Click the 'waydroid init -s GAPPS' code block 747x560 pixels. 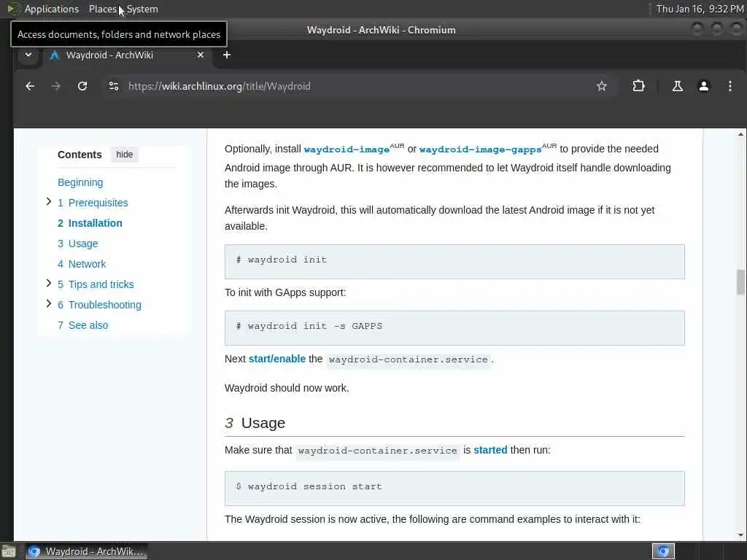[x=454, y=328]
